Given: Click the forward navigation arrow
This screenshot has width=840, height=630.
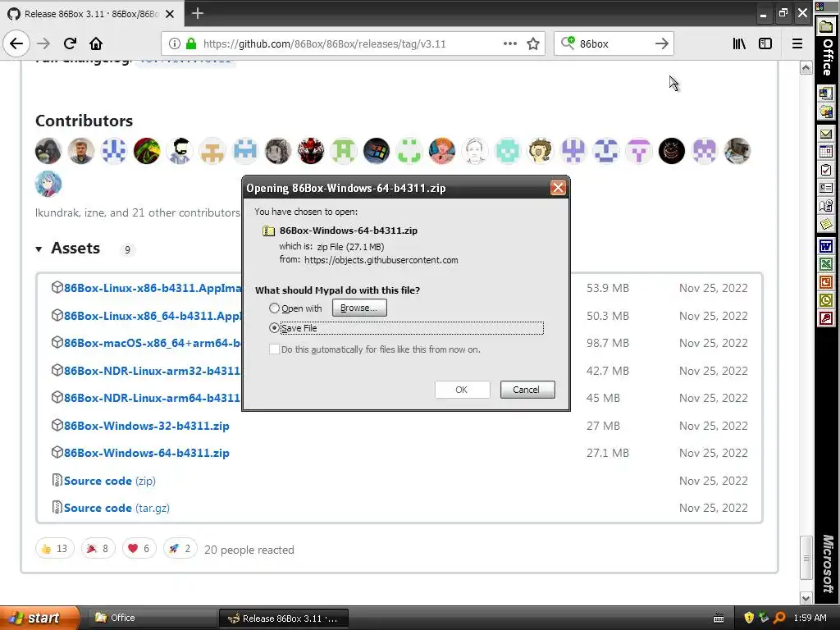Looking at the screenshot, I should click(x=43, y=43).
